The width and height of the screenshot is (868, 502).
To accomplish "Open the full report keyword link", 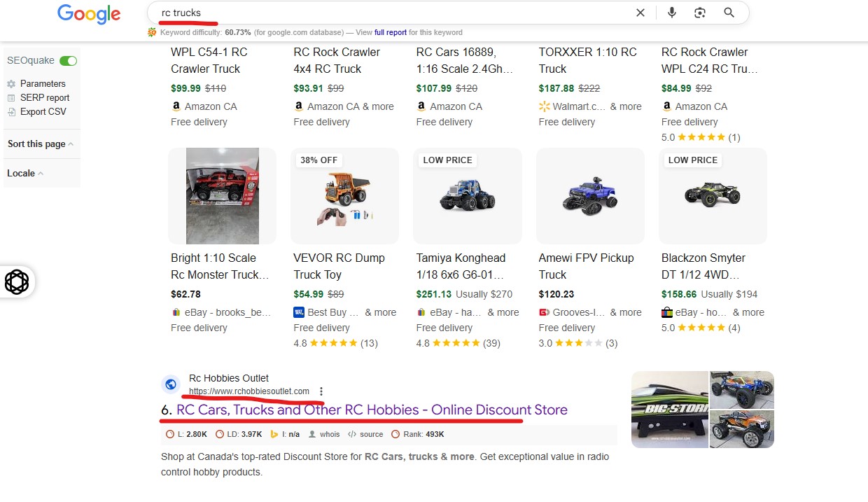I will (x=391, y=32).
